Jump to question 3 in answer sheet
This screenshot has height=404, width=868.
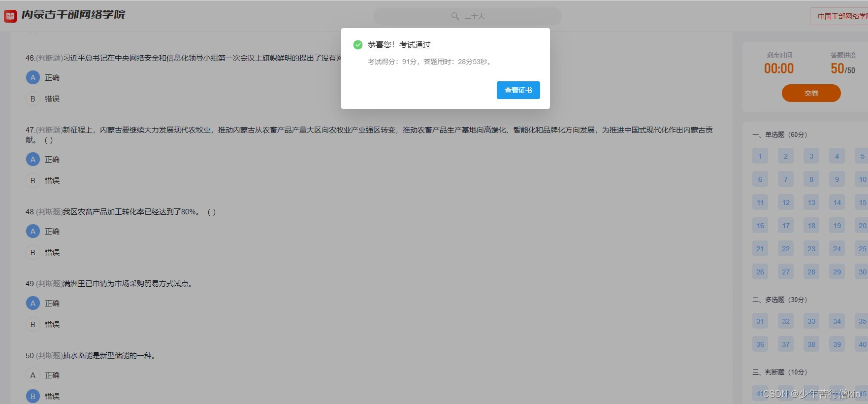point(811,156)
